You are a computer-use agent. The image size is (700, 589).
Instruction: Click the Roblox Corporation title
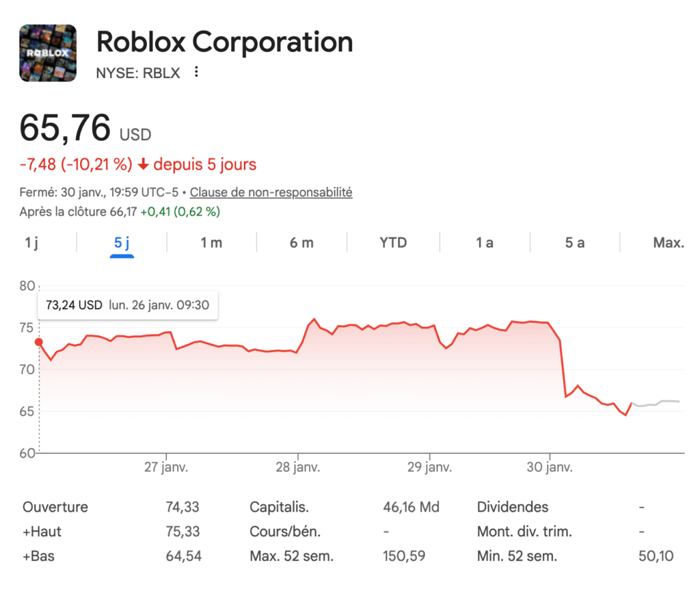224,42
